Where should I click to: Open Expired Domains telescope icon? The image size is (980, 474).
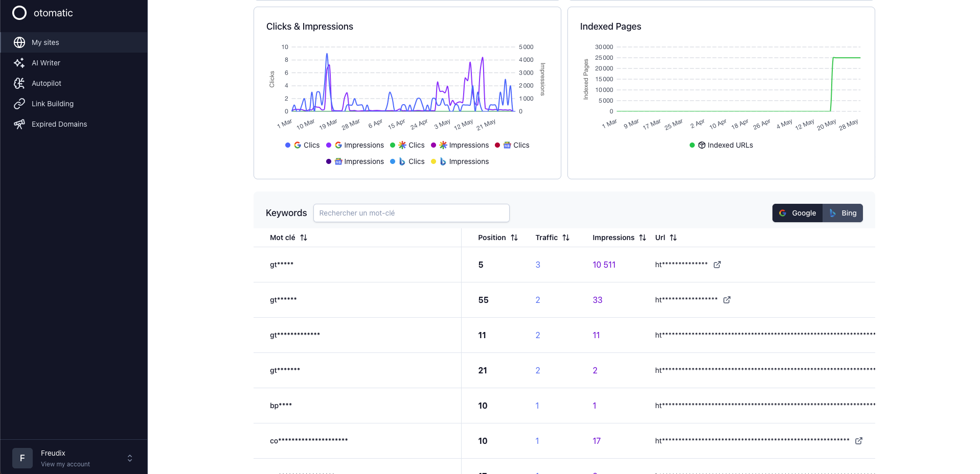19,124
